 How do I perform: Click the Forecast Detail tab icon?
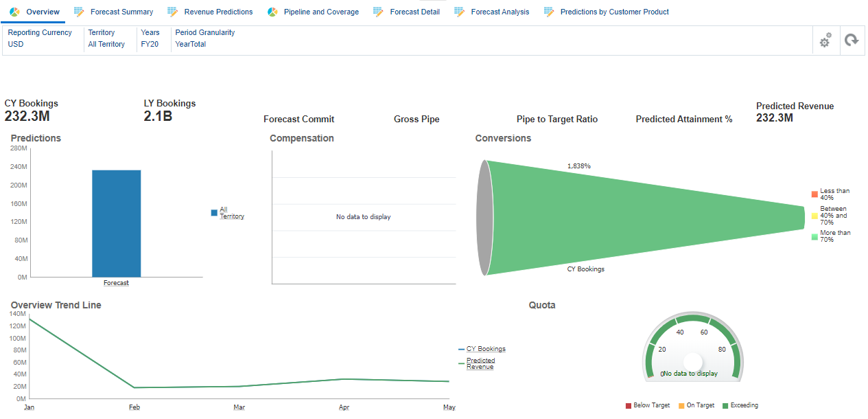[x=379, y=11]
